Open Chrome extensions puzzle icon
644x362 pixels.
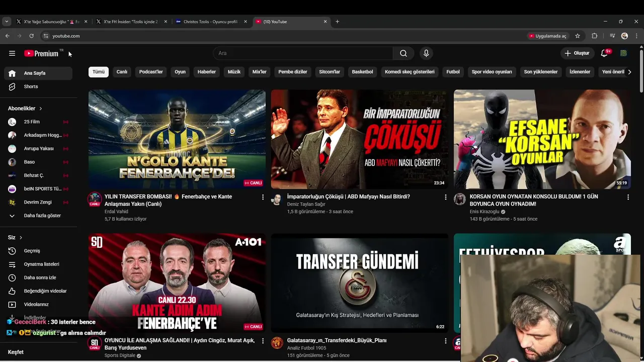coord(594,36)
